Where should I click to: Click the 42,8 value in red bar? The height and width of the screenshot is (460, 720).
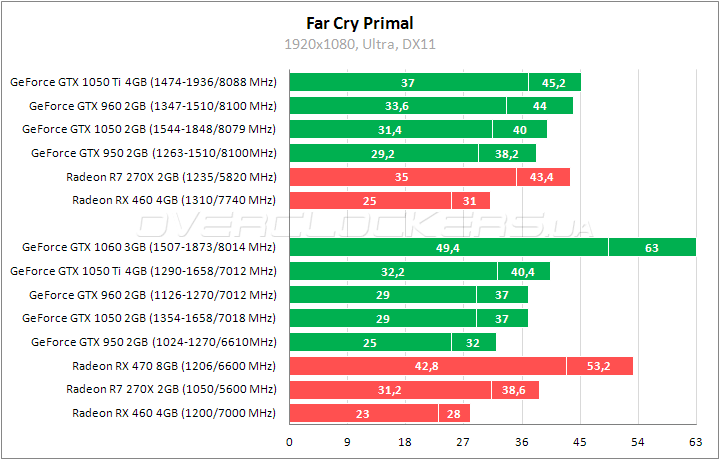(427, 366)
